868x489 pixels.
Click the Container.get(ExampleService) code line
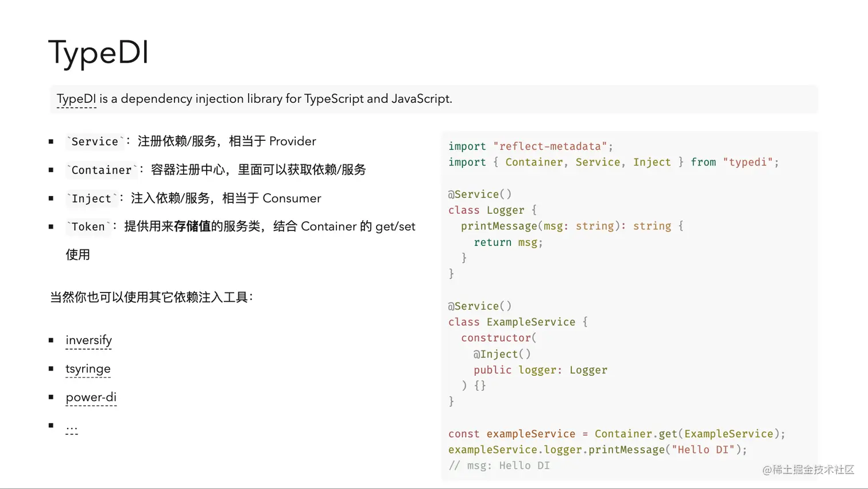(x=617, y=434)
